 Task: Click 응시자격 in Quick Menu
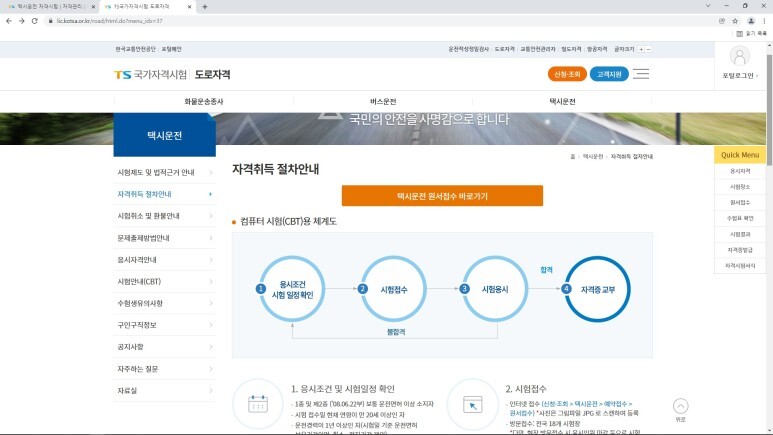pyautogui.click(x=739, y=171)
